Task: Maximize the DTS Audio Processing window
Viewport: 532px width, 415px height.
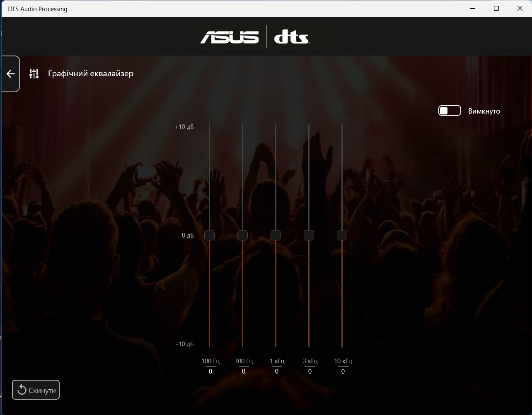Action: point(496,8)
